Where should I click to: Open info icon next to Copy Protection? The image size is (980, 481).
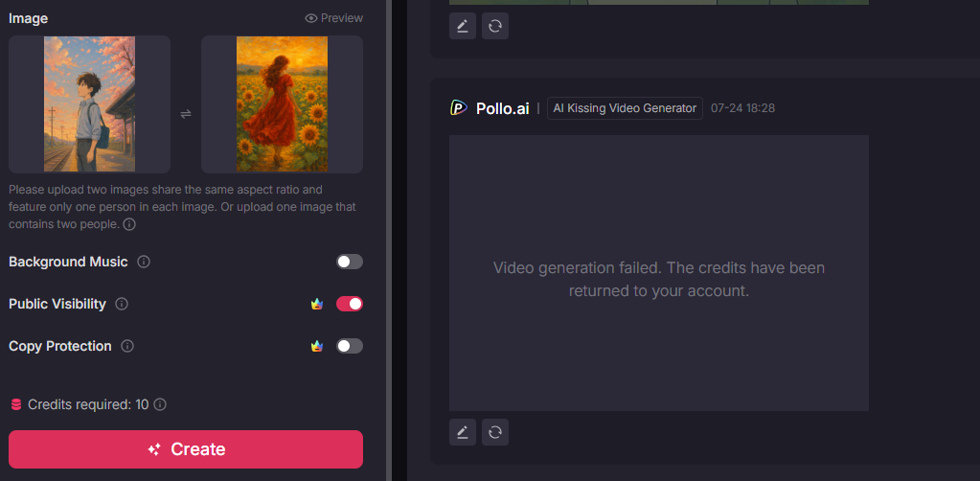tap(127, 346)
